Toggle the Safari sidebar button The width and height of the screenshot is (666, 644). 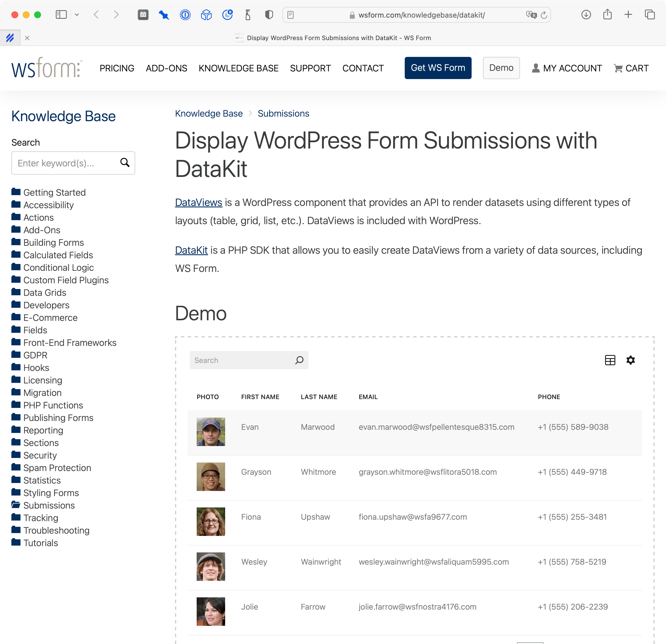click(61, 15)
